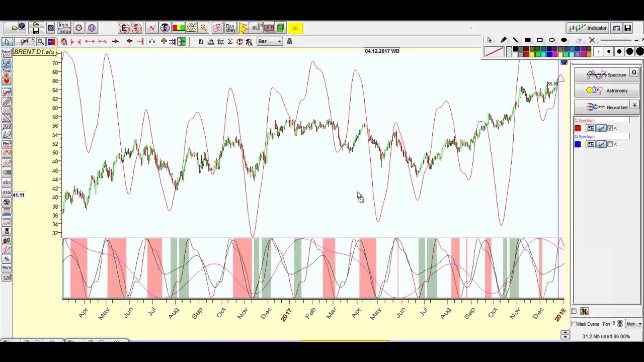Pick the yellow color swatch in palette
The width and height of the screenshot is (644, 362).
tap(532, 54)
